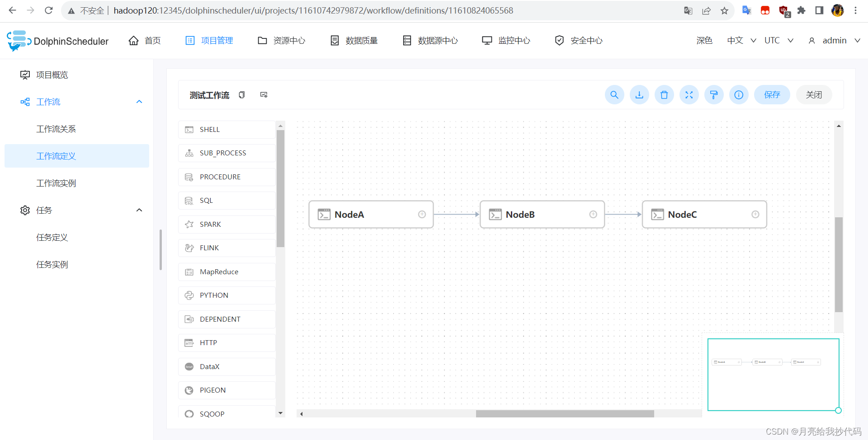Collapse the 任务 sidebar group

tap(139, 210)
